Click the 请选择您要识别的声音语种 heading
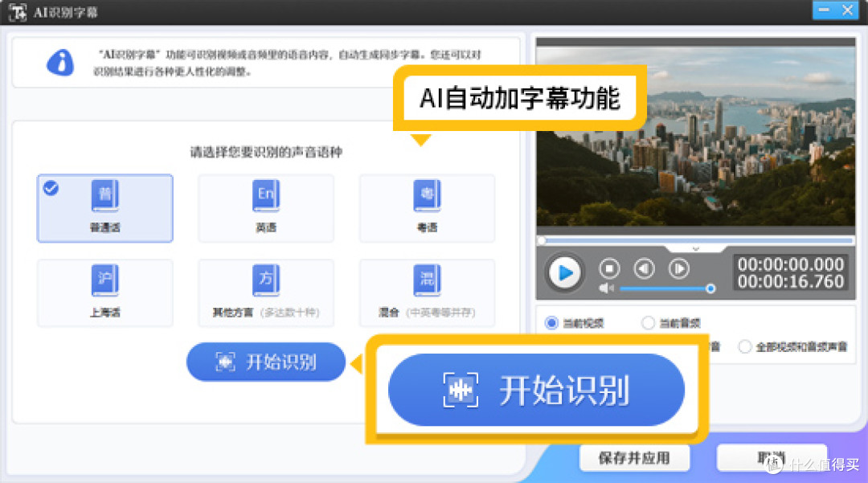 (266, 152)
